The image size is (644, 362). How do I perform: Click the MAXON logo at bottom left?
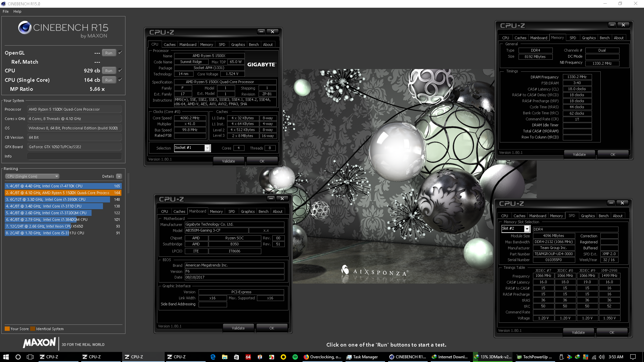[x=39, y=343]
